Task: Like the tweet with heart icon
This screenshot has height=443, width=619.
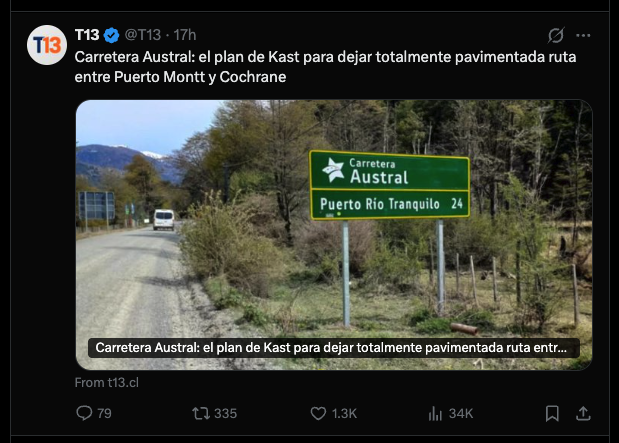Action: pos(318,413)
